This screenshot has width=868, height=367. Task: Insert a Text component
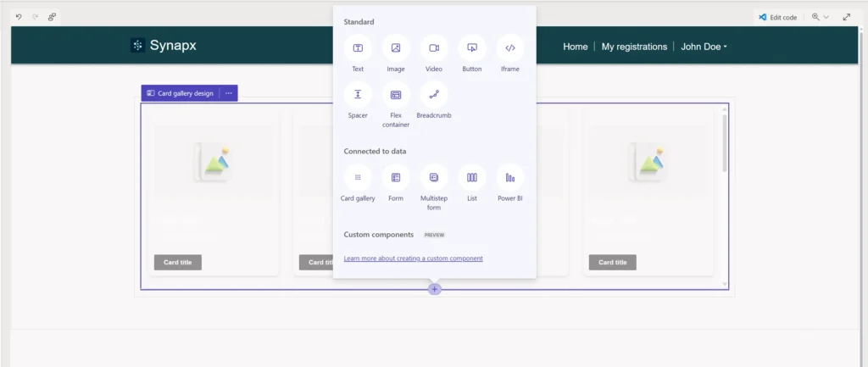pyautogui.click(x=358, y=47)
